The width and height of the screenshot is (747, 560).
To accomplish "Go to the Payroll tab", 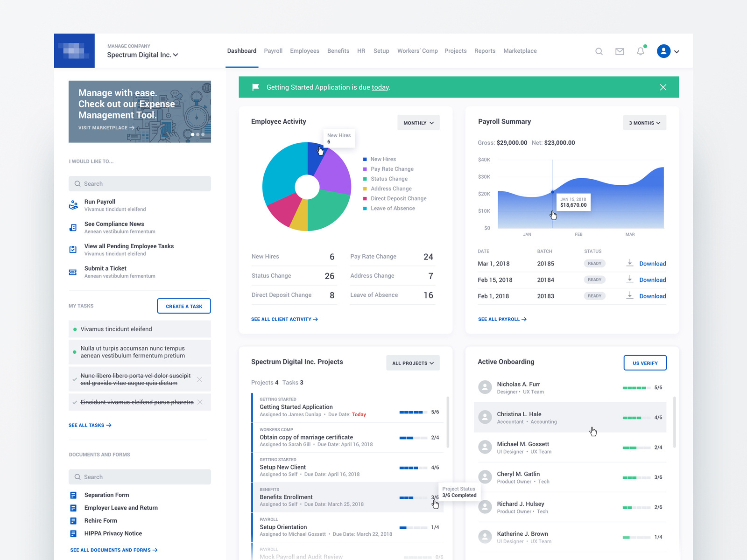I will coord(273,51).
